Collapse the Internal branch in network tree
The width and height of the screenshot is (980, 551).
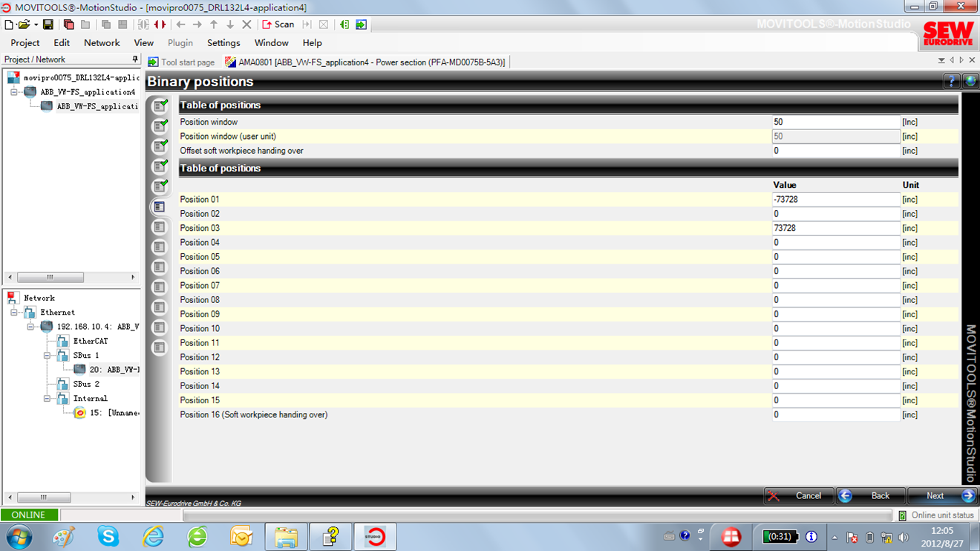[x=47, y=399]
